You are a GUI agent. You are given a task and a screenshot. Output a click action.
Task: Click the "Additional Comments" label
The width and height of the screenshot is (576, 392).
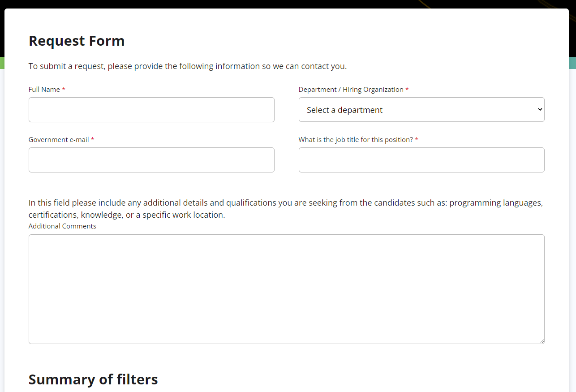(x=62, y=226)
